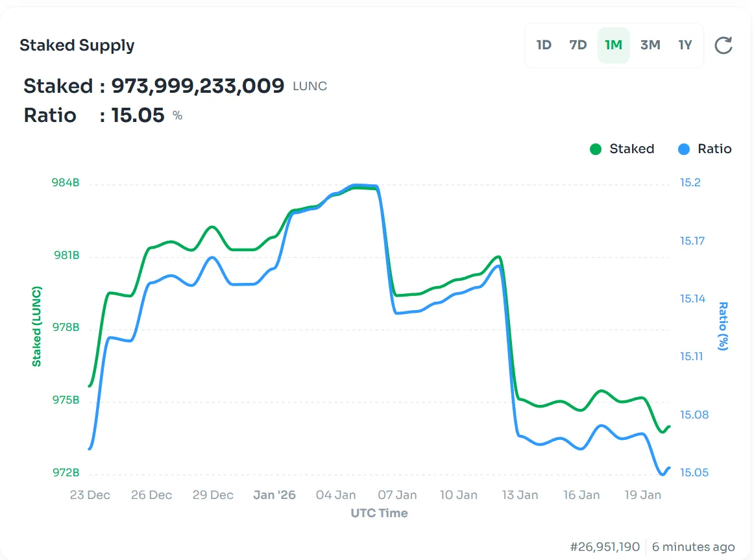
Task: Toggle the Staked series label in legend
Action: point(631,149)
